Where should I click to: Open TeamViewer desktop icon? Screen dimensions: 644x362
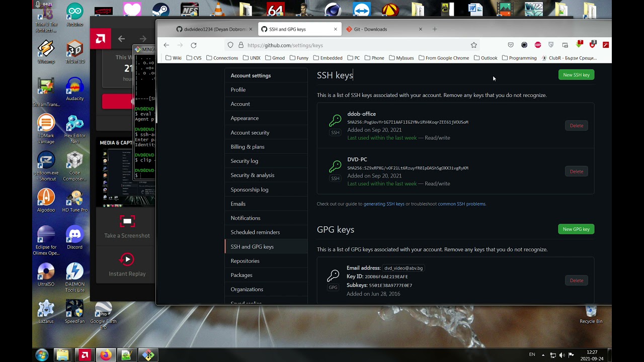click(361, 10)
